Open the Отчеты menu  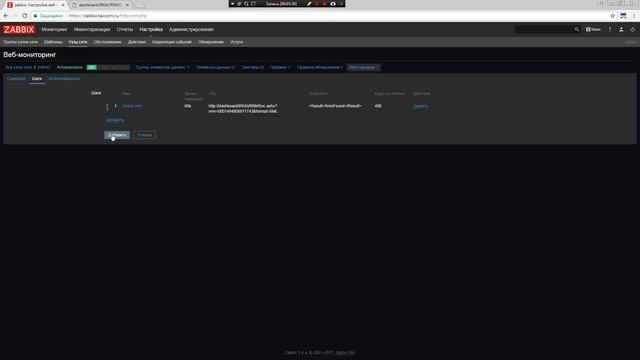[x=124, y=29]
